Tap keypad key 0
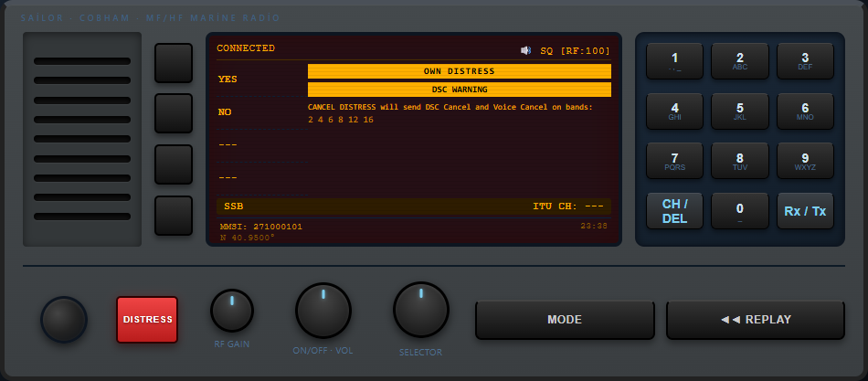Viewport: 868px width, 381px height. (x=740, y=211)
